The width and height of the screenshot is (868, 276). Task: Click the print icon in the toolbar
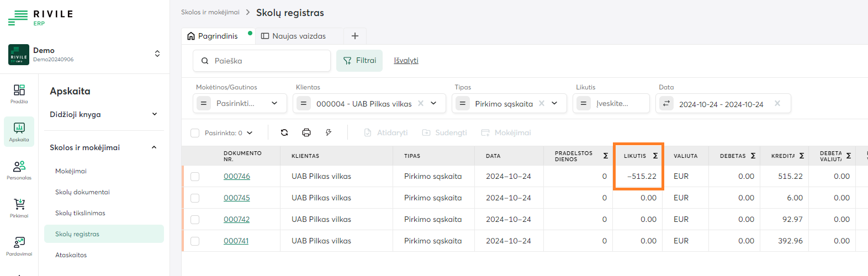point(306,132)
